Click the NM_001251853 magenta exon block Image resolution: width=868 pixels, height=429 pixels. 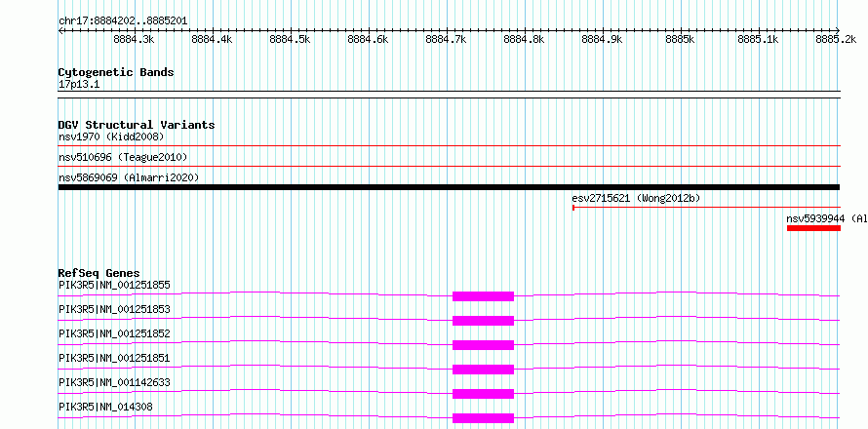click(x=484, y=321)
